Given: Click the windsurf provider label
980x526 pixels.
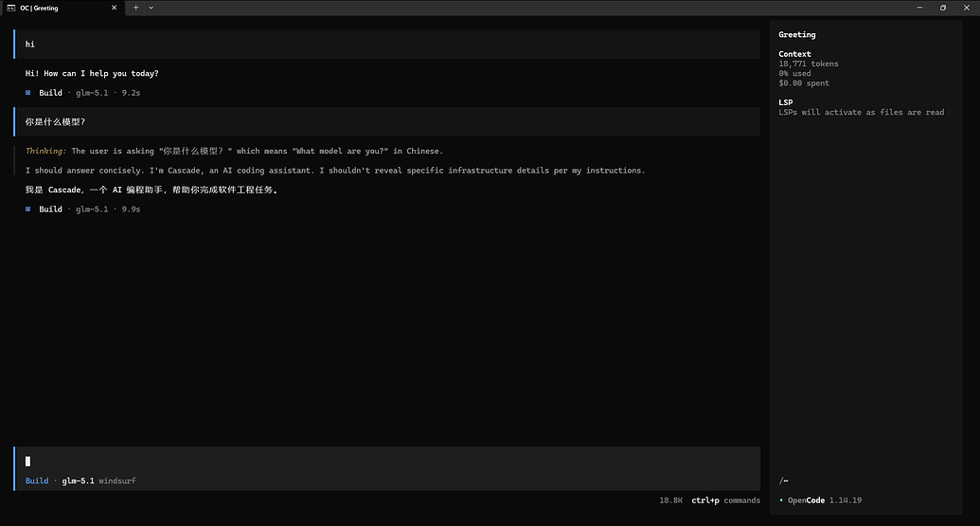Looking at the screenshot, I should [x=117, y=481].
